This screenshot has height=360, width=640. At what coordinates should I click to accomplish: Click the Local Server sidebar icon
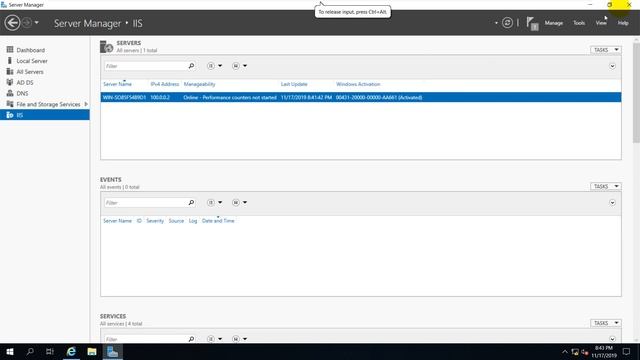coord(10,60)
